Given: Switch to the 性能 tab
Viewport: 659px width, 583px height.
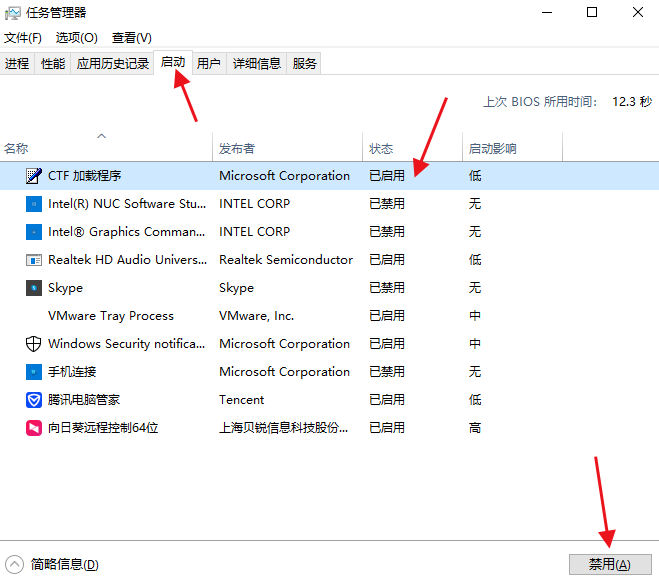Looking at the screenshot, I should tap(53, 63).
